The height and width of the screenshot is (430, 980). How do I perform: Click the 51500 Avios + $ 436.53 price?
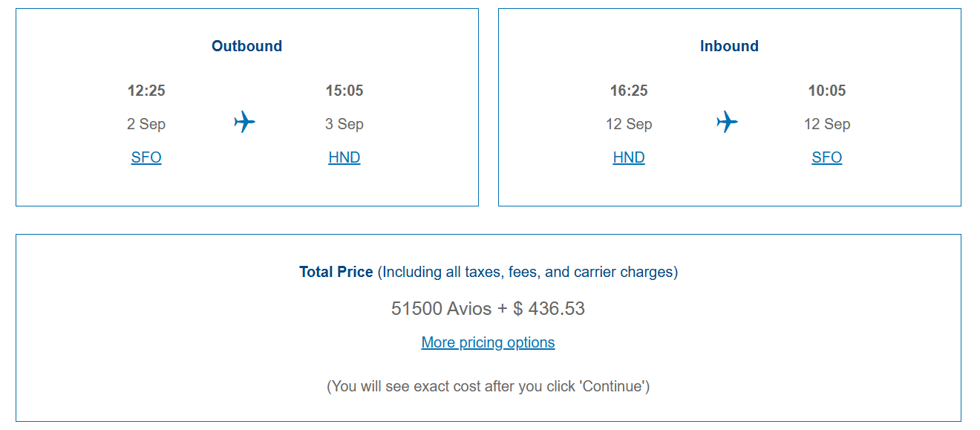488,308
